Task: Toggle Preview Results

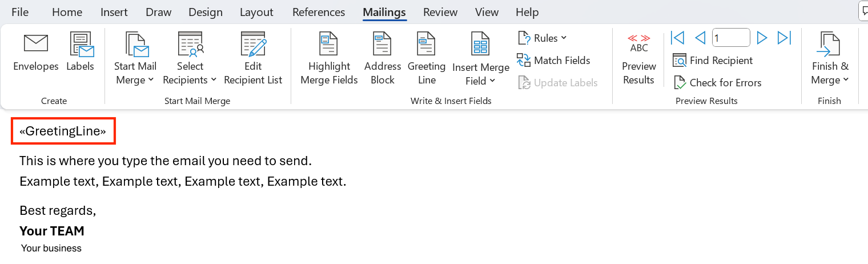Action: (638, 59)
